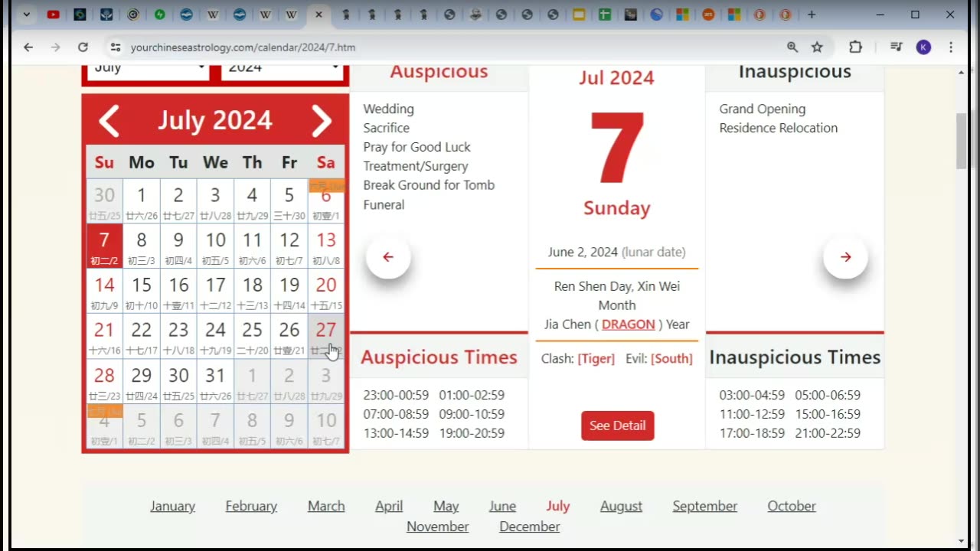Click the vertical page scrollbar thumb

pos(962,142)
